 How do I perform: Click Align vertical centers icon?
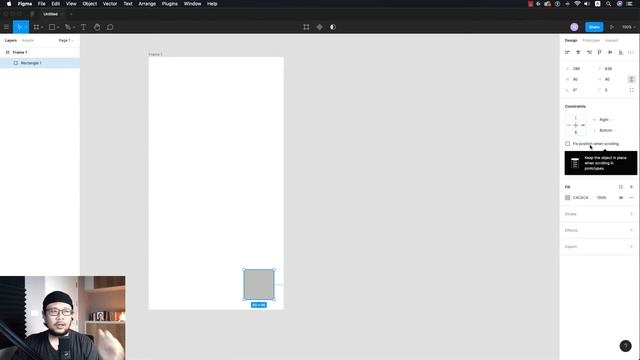(610, 52)
